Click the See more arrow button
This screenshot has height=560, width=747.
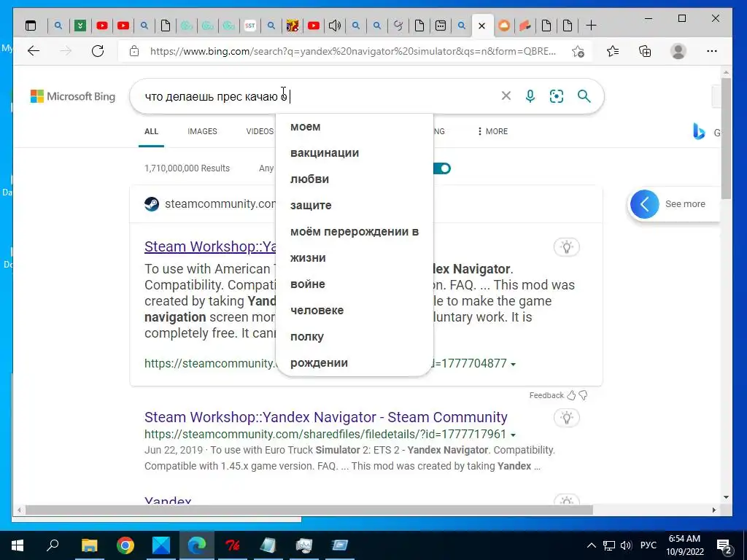point(645,204)
